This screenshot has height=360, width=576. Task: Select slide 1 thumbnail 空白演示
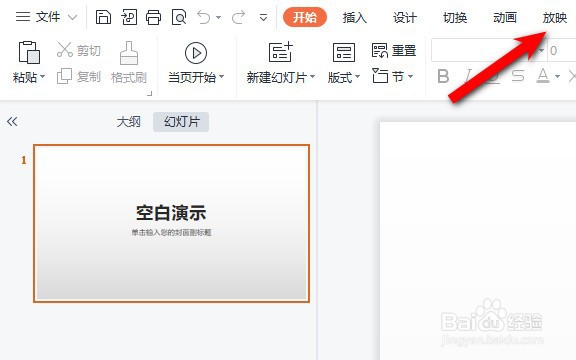coord(172,223)
